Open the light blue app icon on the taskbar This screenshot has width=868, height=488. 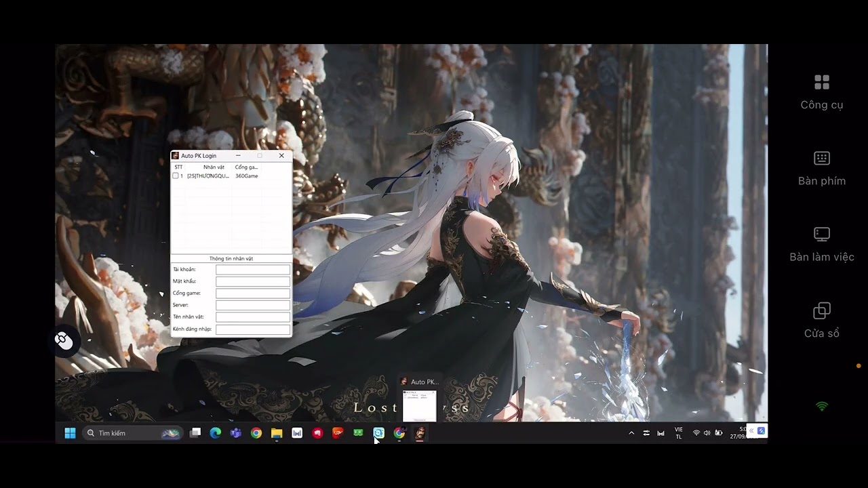click(x=378, y=433)
